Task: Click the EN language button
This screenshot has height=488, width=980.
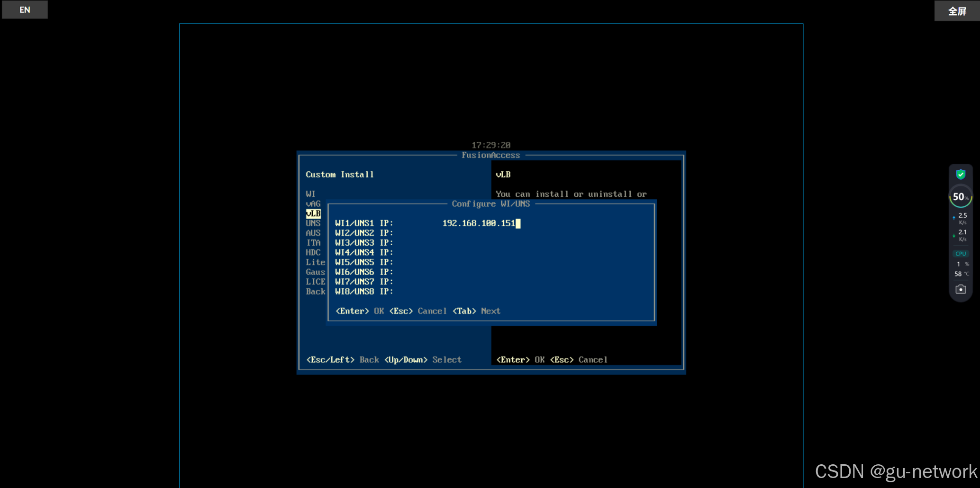Action: pyautogui.click(x=25, y=9)
